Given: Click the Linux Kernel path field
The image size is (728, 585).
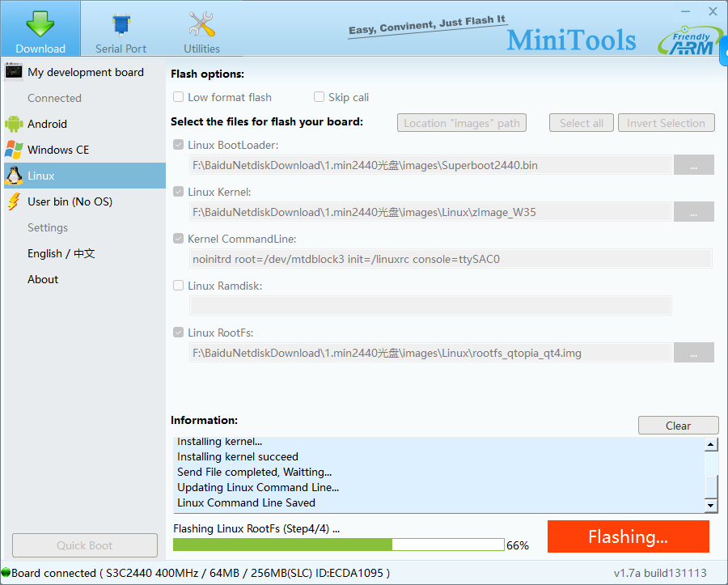Looking at the screenshot, I should tap(430, 212).
